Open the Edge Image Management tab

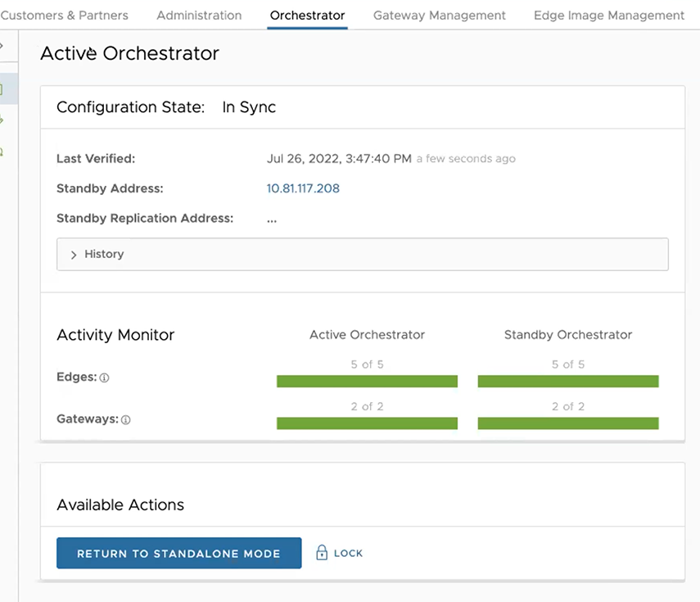(608, 15)
